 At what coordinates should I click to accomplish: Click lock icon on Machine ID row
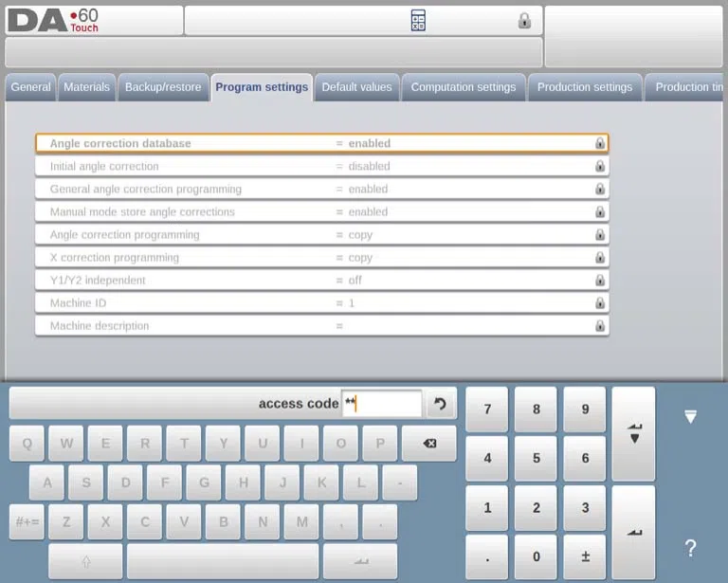tap(600, 302)
